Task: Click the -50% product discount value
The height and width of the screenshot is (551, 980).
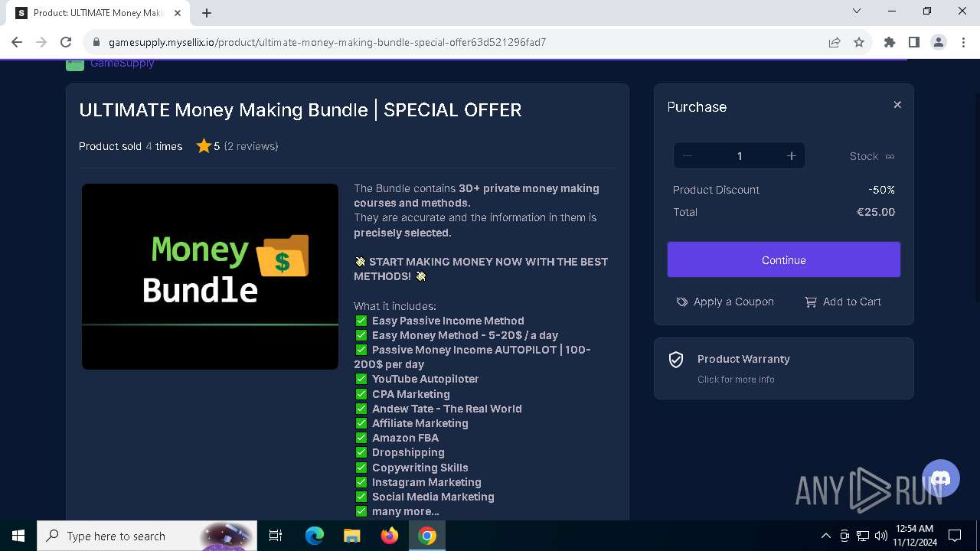Action: coord(881,190)
